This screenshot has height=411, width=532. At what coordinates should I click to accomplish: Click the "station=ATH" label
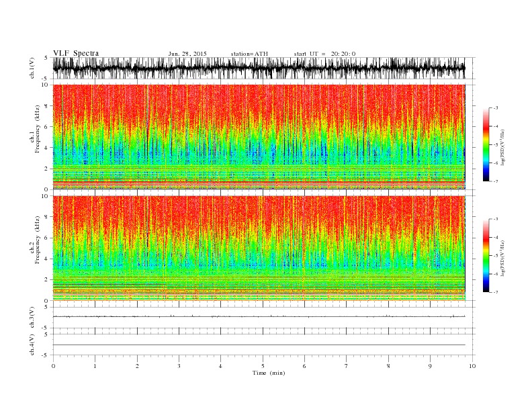pos(249,54)
